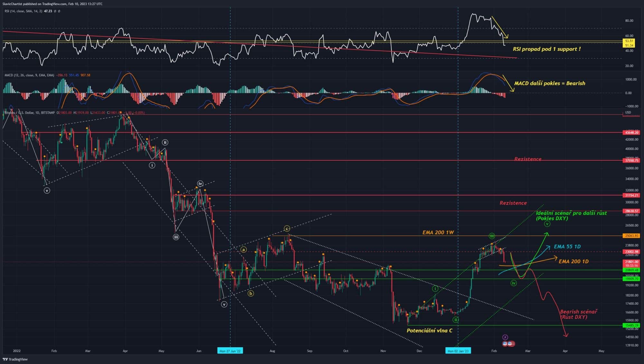Click the 31154.21 price label
This screenshot has height=364, width=644.
(x=631, y=195)
